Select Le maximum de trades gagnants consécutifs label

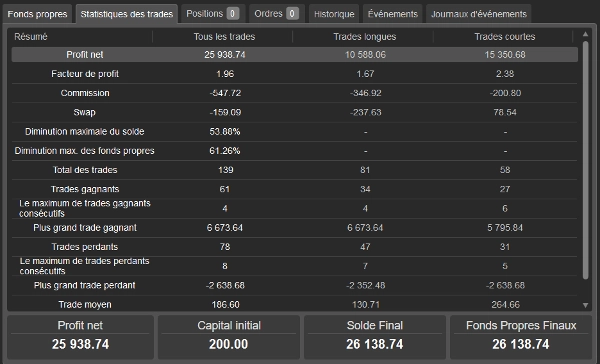[x=85, y=208]
